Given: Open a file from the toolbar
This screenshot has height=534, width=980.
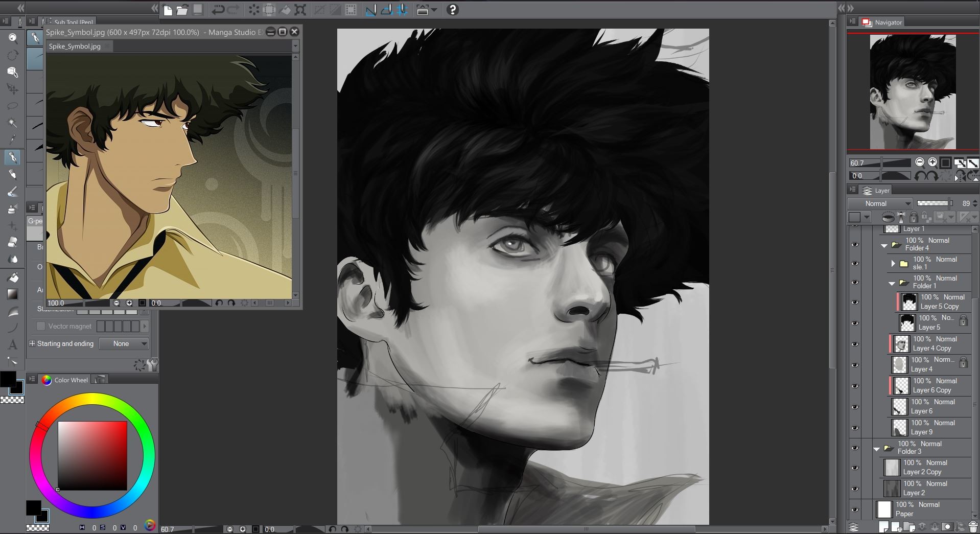Looking at the screenshot, I should pos(182,10).
